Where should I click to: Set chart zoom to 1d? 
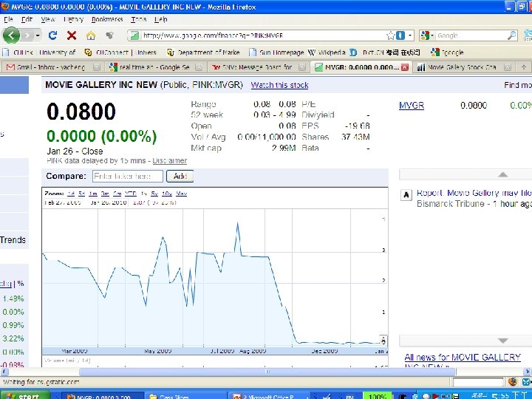coord(71,194)
